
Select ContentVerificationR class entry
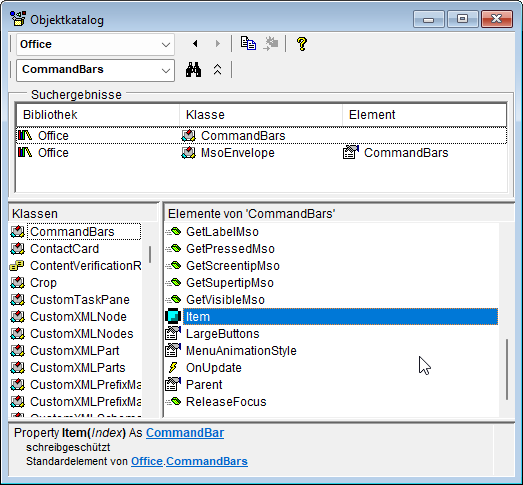coord(86,266)
